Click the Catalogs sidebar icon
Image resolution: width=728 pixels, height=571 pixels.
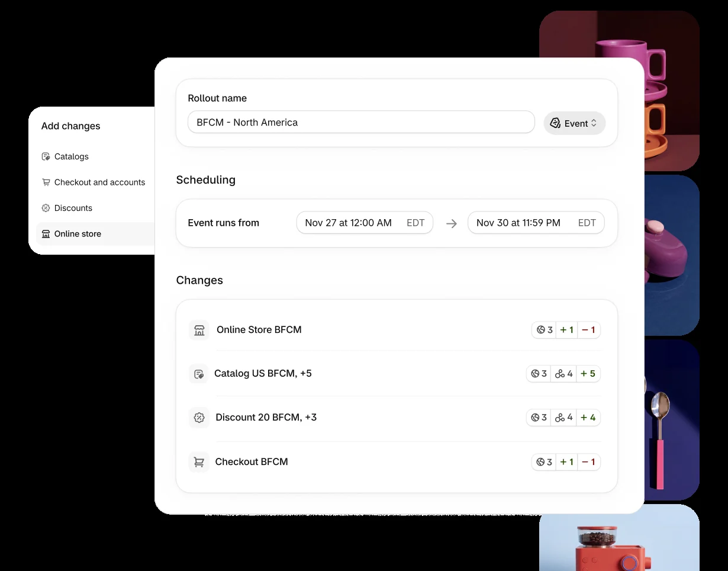46,156
